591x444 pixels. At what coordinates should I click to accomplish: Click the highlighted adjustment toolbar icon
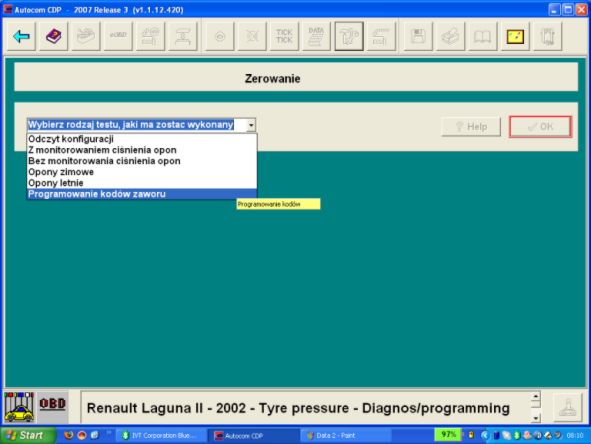[349, 37]
